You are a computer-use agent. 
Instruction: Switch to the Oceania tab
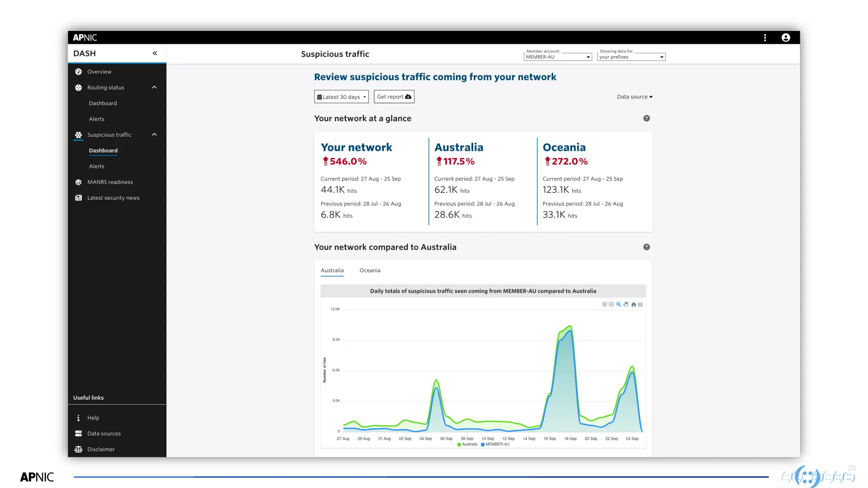coord(370,271)
